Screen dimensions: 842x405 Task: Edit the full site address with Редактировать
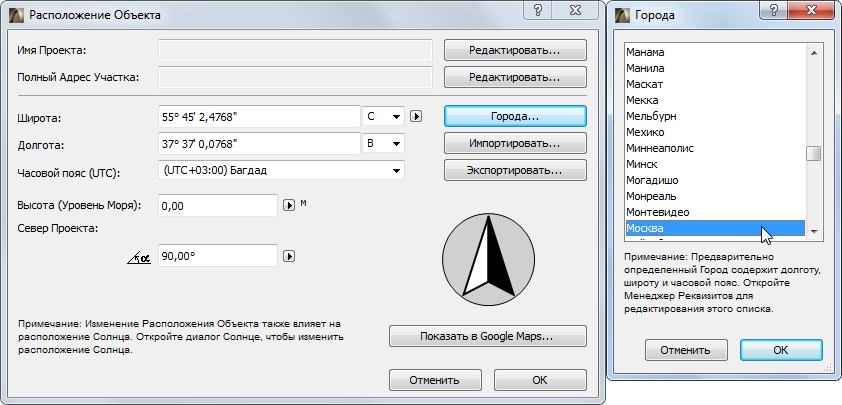pos(515,77)
